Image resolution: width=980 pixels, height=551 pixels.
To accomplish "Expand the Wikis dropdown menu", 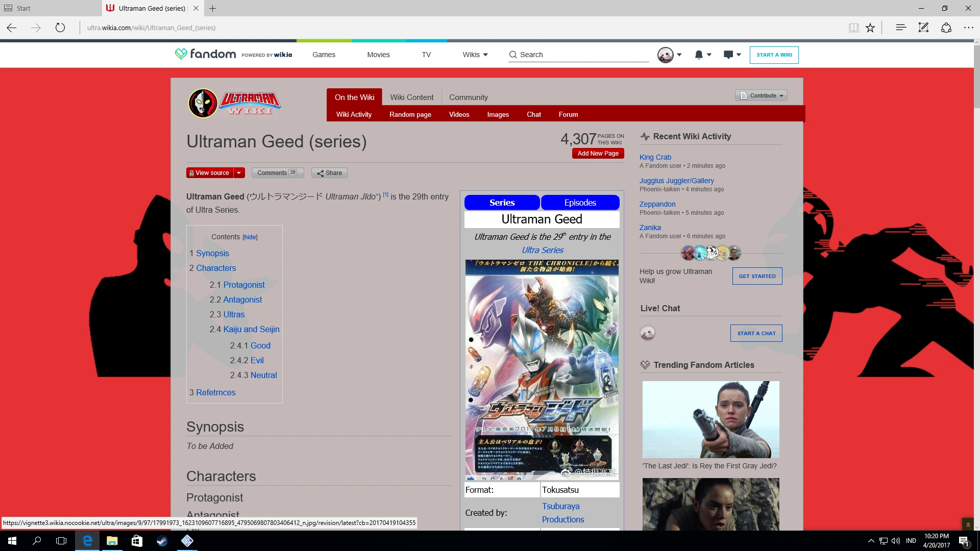I will 475,55.
